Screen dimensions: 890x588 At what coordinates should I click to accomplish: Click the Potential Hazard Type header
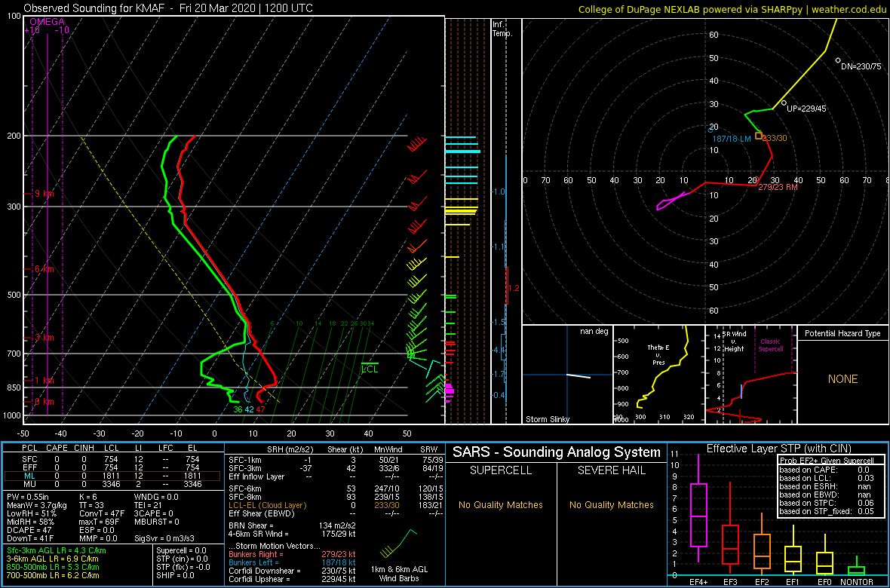842,333
